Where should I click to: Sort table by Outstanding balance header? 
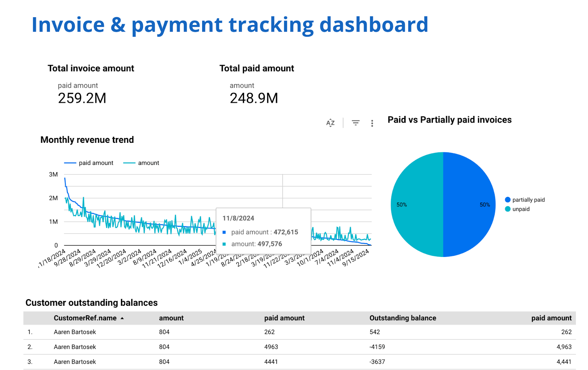[403, 318]
